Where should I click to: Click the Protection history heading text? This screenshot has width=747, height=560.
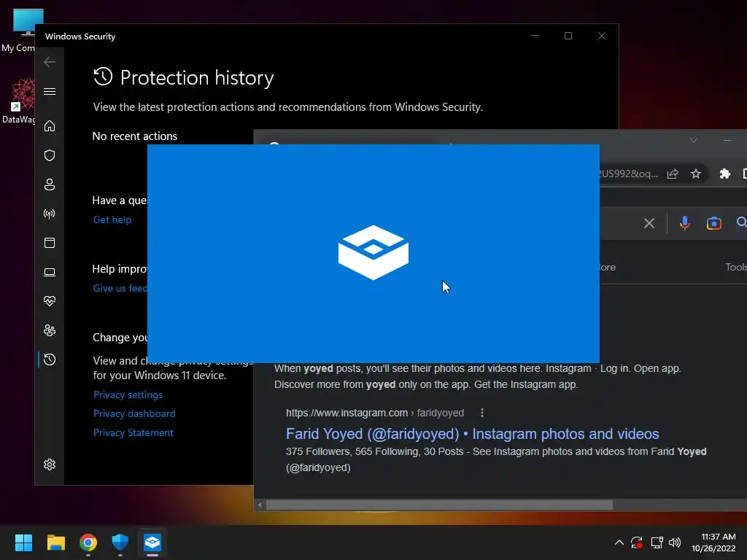[x=197, y=77]
